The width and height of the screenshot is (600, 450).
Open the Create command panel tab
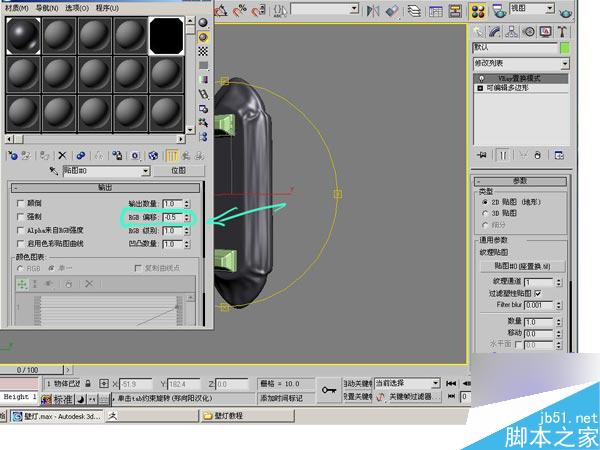pos(478,32)
